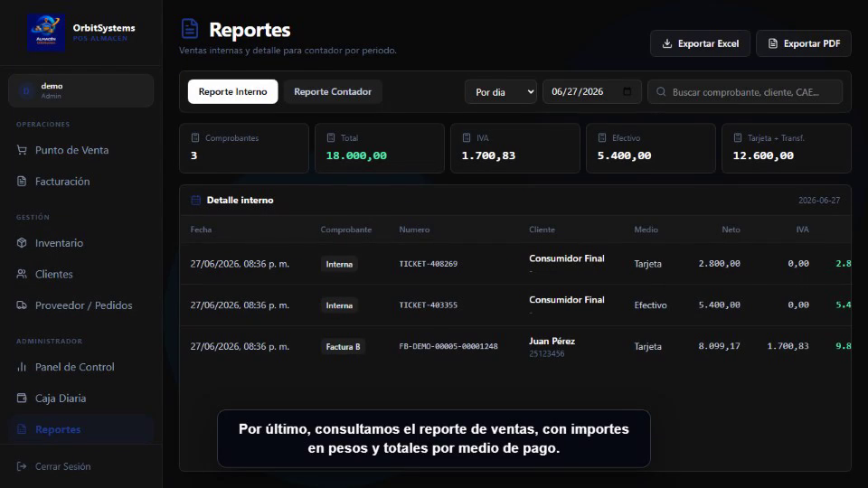Click the 8.099,17 neto value
868x488 pixels.
pyautogui.click(x=719, y=346)
